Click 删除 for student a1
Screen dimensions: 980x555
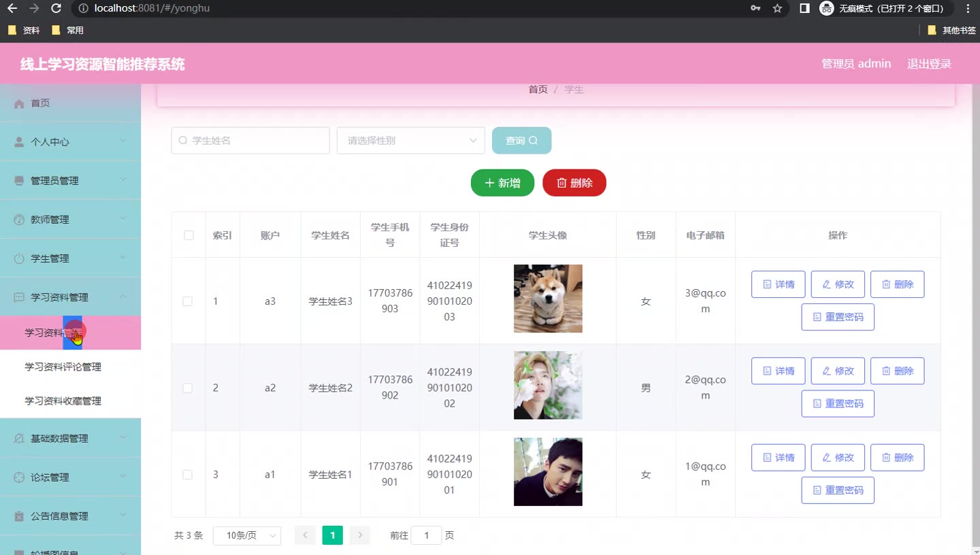click(x=898, y=458)
